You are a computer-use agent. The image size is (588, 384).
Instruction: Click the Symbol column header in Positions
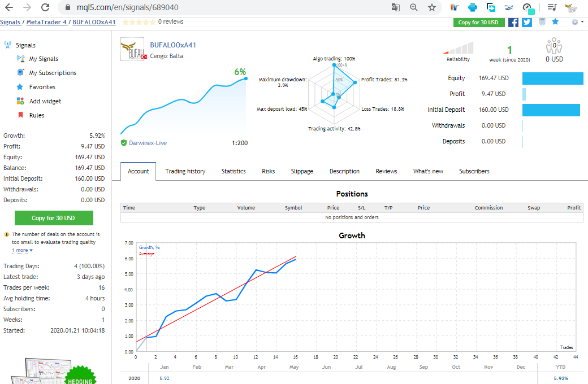point(293,208)
